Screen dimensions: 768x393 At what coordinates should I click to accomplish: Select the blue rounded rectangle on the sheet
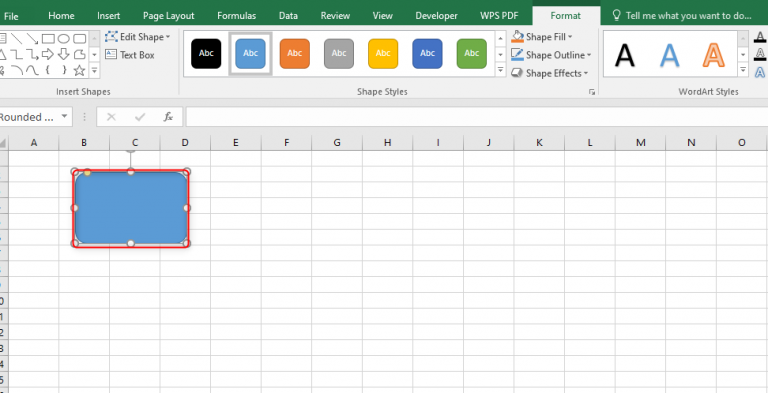131,208
